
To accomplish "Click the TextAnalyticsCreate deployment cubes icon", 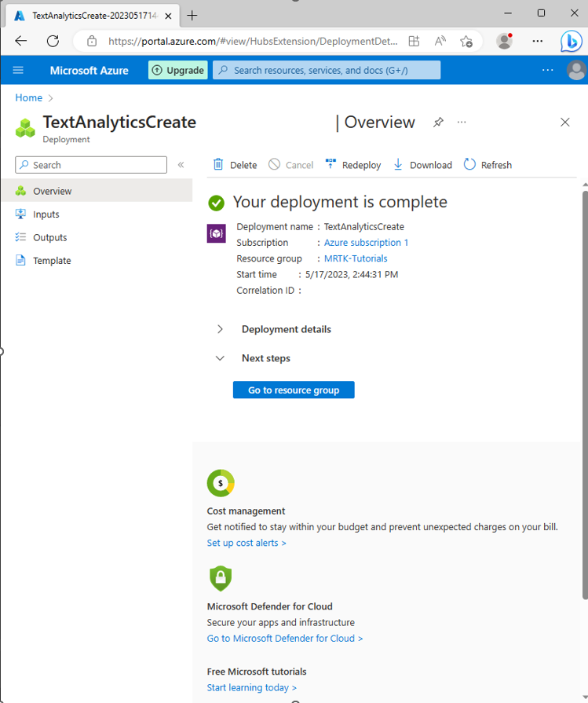I will 25,128.
